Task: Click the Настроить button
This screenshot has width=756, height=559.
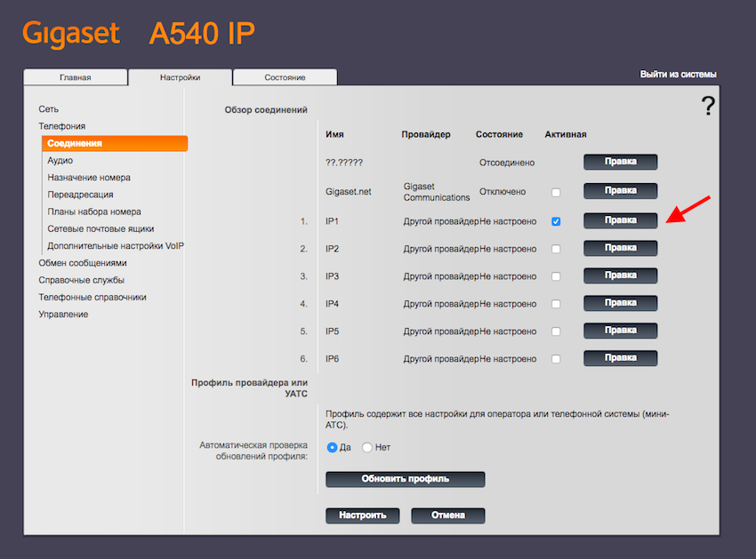Action: [x=362, y=515]
